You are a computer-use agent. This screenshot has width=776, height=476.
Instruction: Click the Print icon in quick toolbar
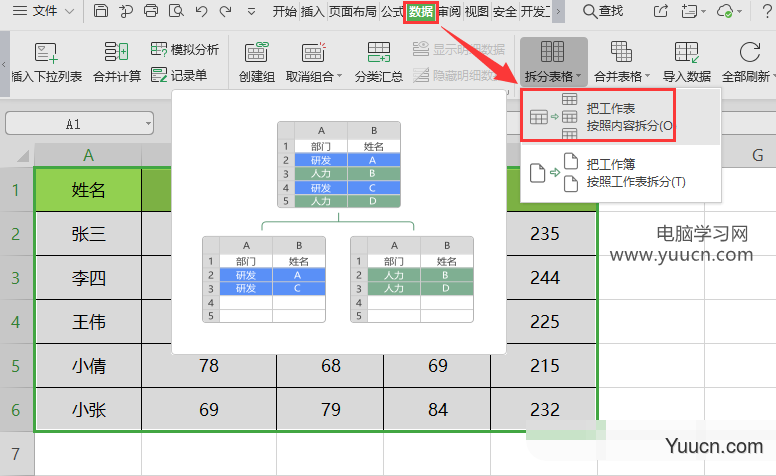[x=151, y=11]
